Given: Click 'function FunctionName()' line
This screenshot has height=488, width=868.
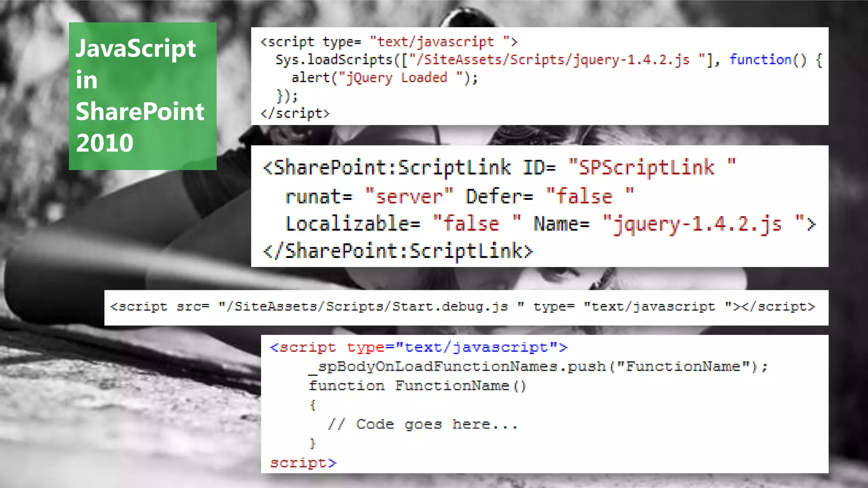Looking at the screenshot, I should [x=417, y=386].
